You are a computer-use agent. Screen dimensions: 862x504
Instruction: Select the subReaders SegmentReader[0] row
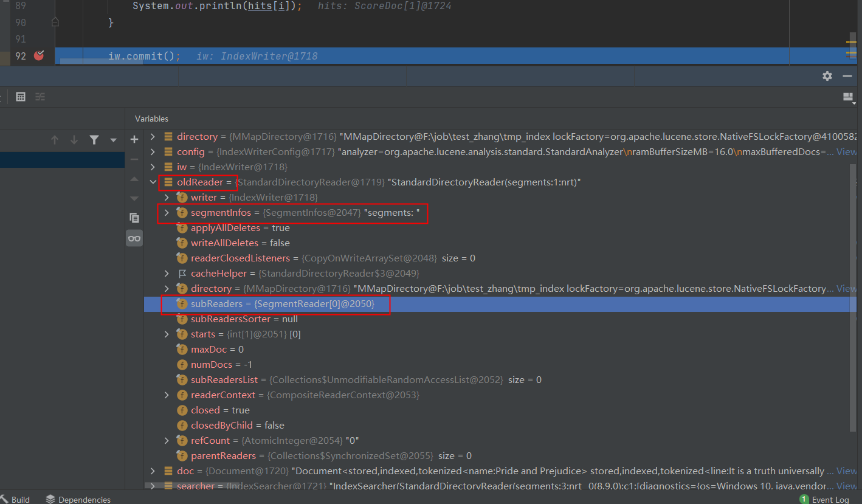[x=500, y=304]
